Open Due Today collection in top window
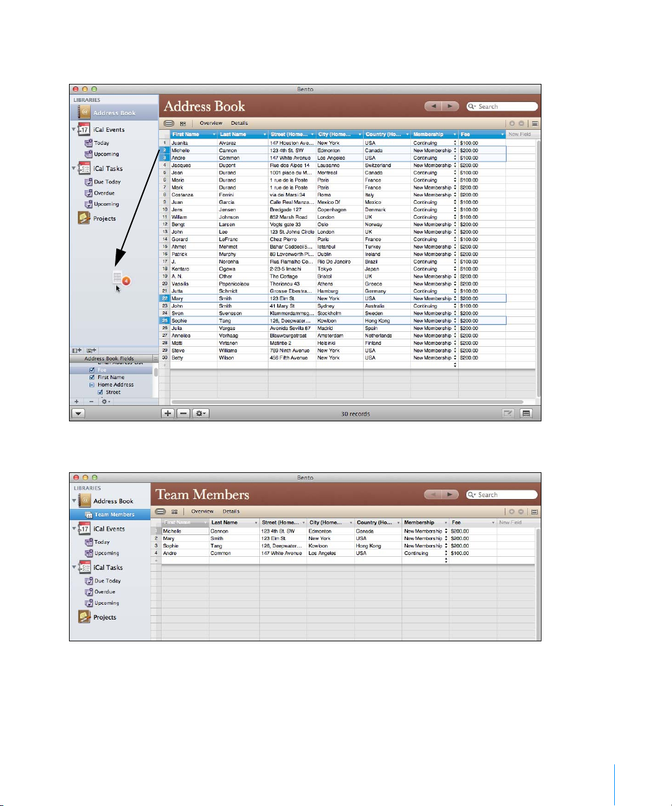This screenshot has width=672, height=806. point(108,182)
